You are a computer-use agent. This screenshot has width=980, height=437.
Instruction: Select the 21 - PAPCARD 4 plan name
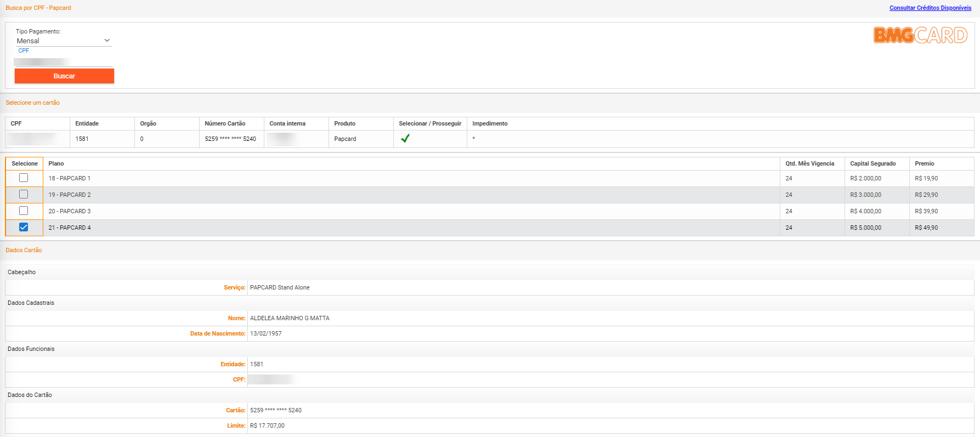(x=69, y=228)
